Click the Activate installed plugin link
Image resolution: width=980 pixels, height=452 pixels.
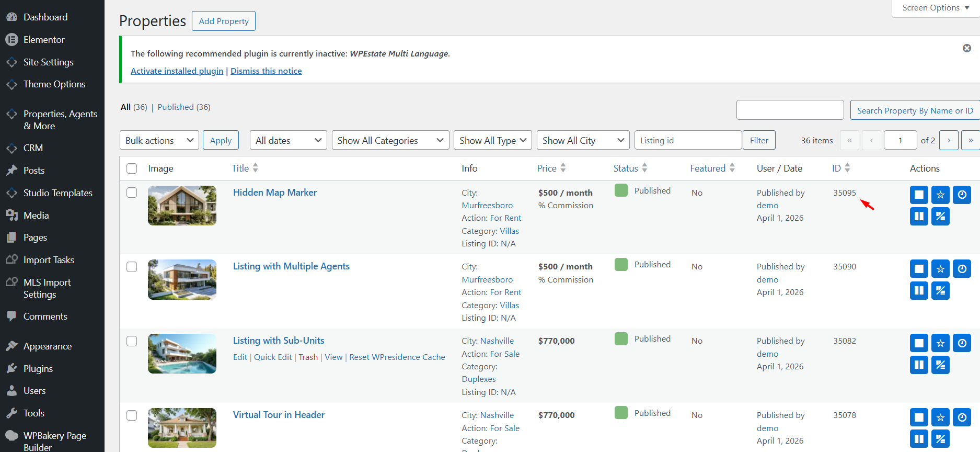(x=177, y=71)
